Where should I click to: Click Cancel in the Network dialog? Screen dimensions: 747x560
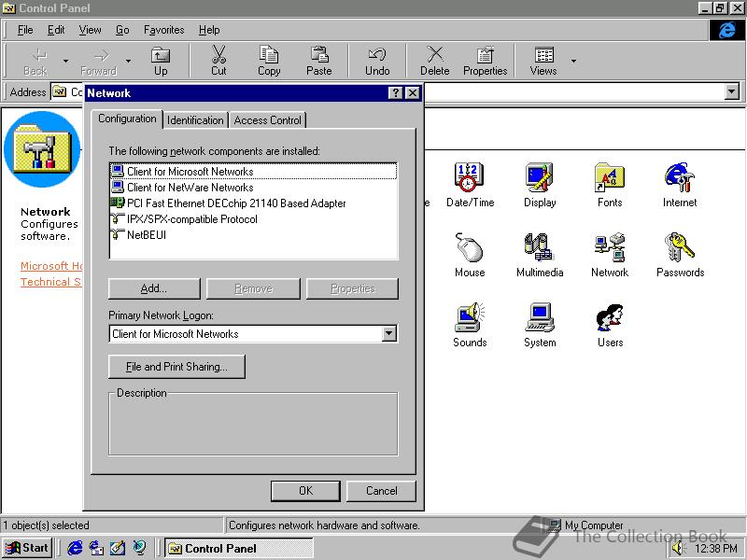[382, 491]
